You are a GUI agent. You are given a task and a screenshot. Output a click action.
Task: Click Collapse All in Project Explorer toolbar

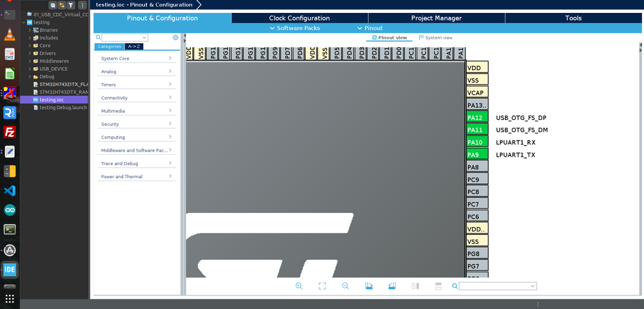[x=53, y=5]
